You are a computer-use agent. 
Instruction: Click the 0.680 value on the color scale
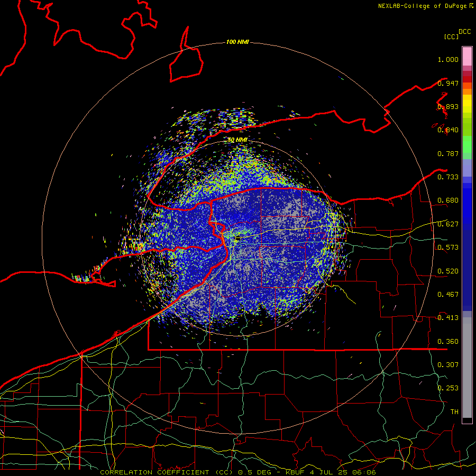pyautogui.click(x=448, y=200)
